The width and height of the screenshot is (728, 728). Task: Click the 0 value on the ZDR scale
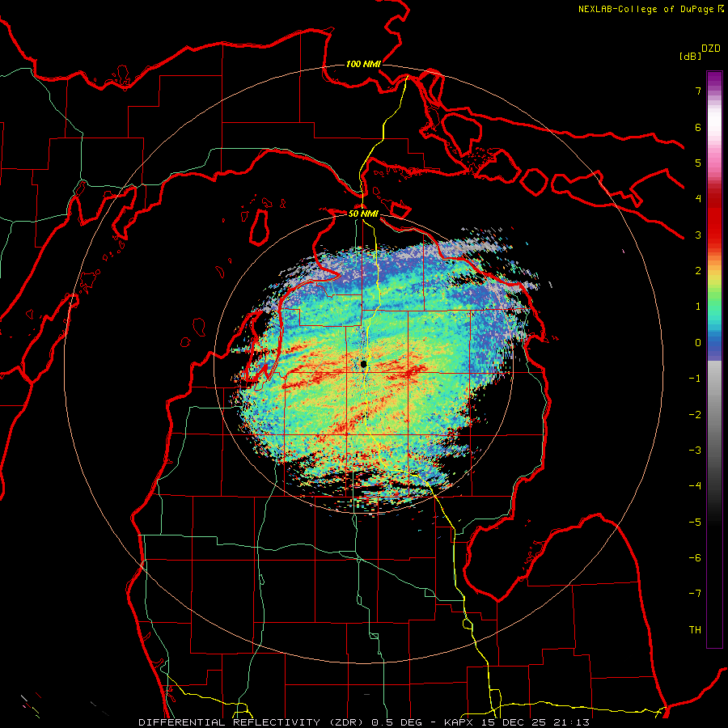click(x=698, y=343)
